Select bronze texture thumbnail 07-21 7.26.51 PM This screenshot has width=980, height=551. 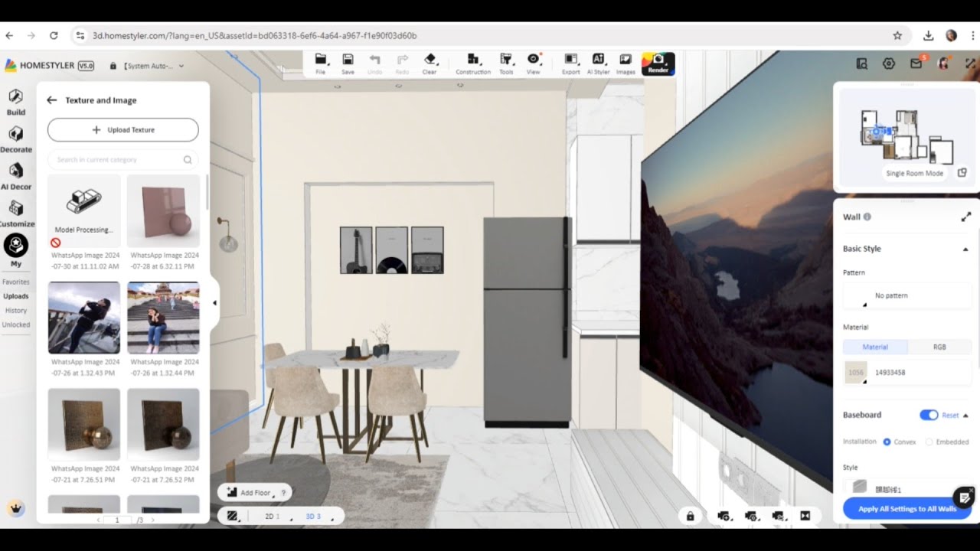click(x=84, y=425)
